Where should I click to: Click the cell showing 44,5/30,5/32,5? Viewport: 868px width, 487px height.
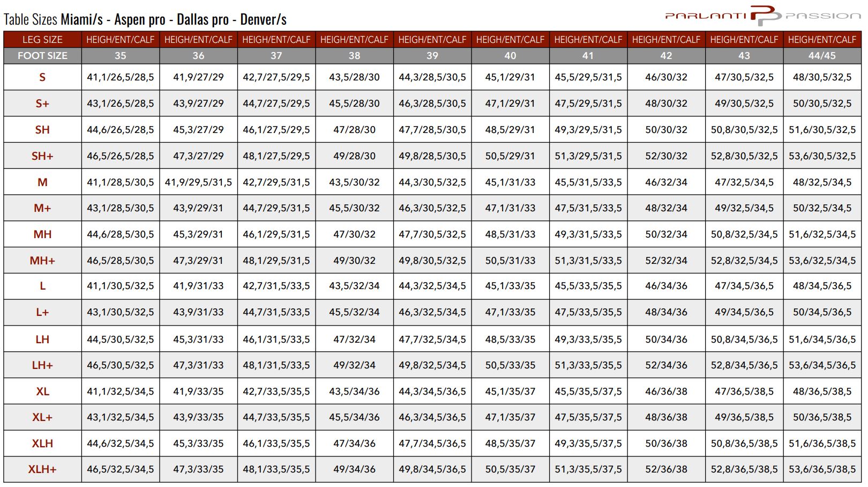pyautogui.click(x=121, y=340)
